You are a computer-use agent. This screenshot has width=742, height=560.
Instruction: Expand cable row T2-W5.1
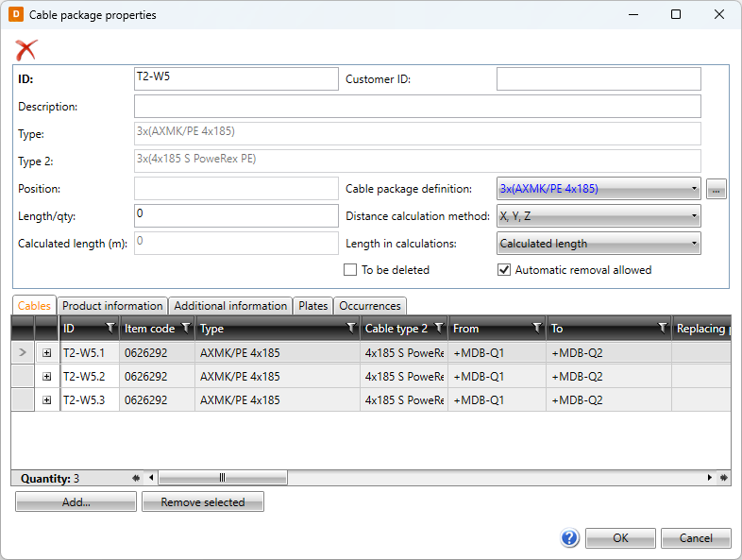pos(46,352)
